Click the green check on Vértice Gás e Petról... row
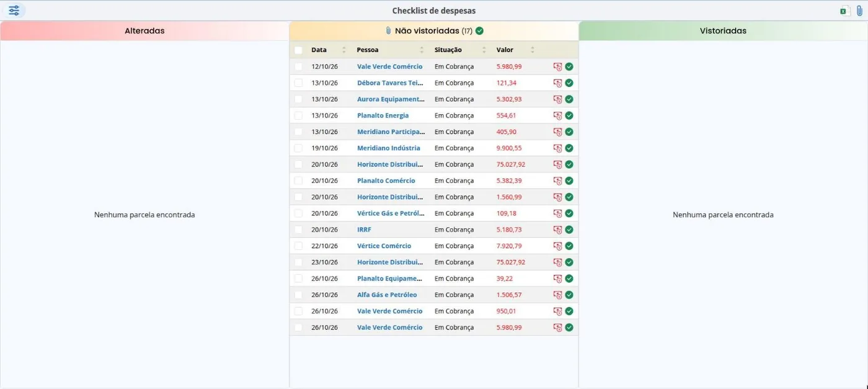The width and height of the screenshot is (868, 389). [569, 213]
